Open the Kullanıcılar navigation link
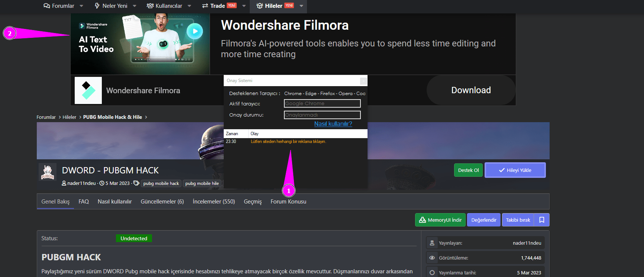This screenshot has height=277, width=644. pyautogui.click(x=164, y=6)
